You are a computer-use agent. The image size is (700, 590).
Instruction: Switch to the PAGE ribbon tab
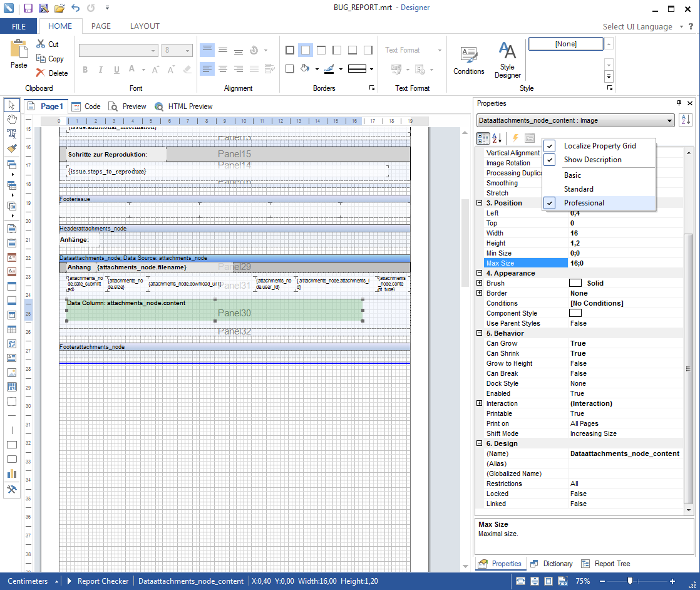tap(101, 26)
